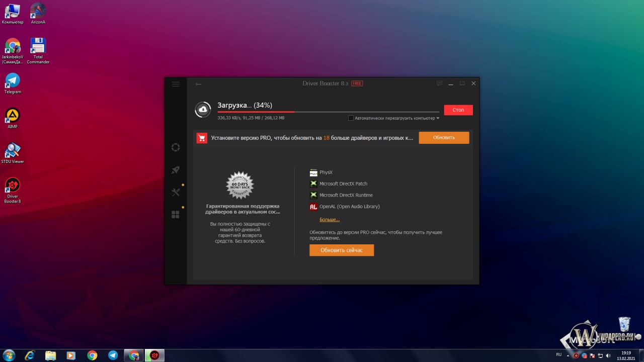Image resolution: width=644 pixels, height=362 pixels.
Task: Open the Boost rocket icon in sidebar
Action: [x=176, y=170]
